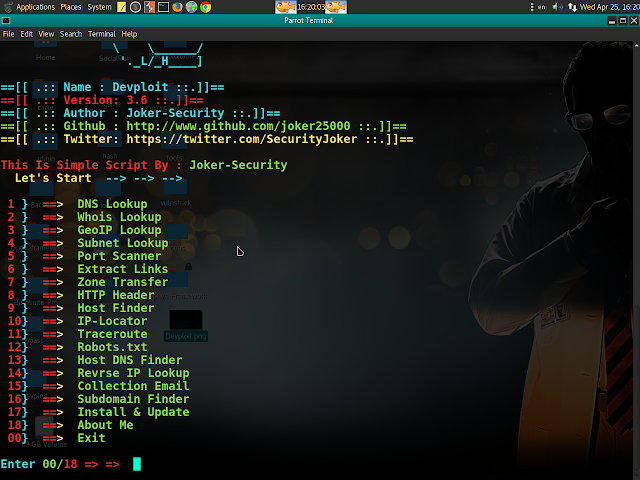Launch the terminal launcher in top panel

coord(163,7)
